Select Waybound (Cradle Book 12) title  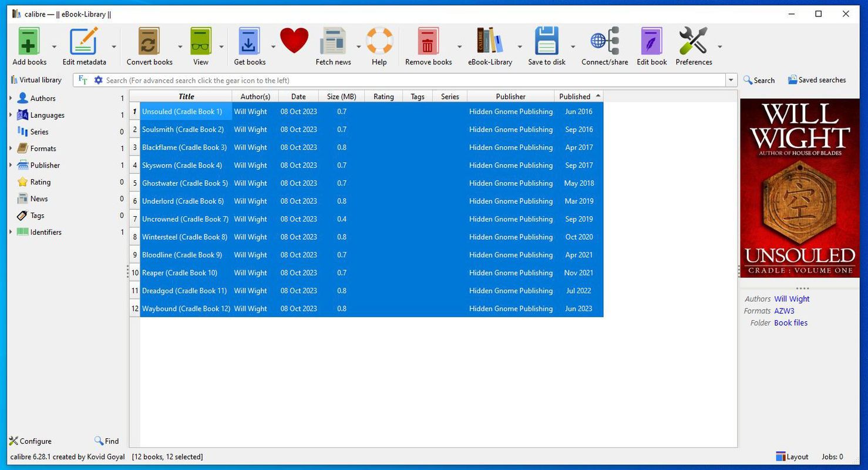[x=186, y=308]
